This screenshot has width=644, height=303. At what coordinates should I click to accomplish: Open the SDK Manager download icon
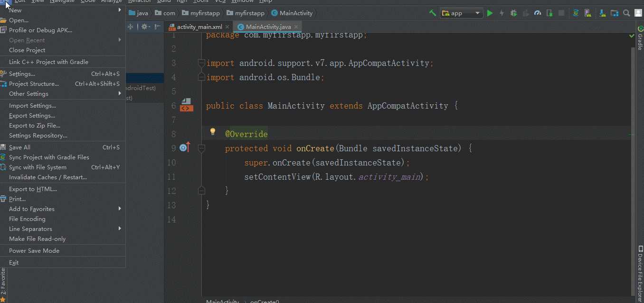602,13
